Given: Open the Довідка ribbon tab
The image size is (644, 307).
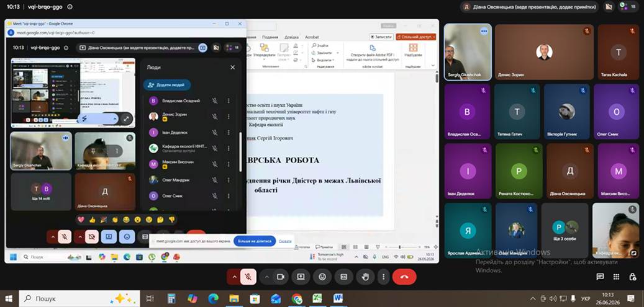Looking at the screenshot, I should pos(291,37).
